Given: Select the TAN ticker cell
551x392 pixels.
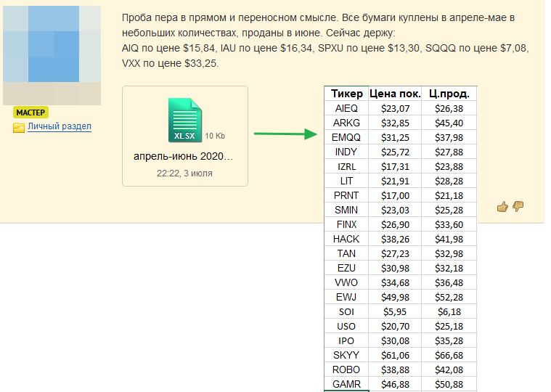Looking at the screenshot, I should [346, 253].
